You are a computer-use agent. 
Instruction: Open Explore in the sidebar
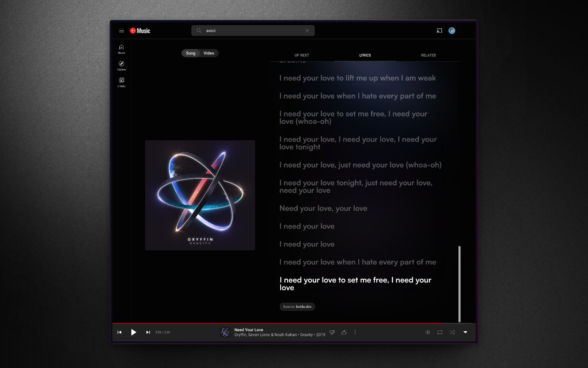(x=121, y=65)
